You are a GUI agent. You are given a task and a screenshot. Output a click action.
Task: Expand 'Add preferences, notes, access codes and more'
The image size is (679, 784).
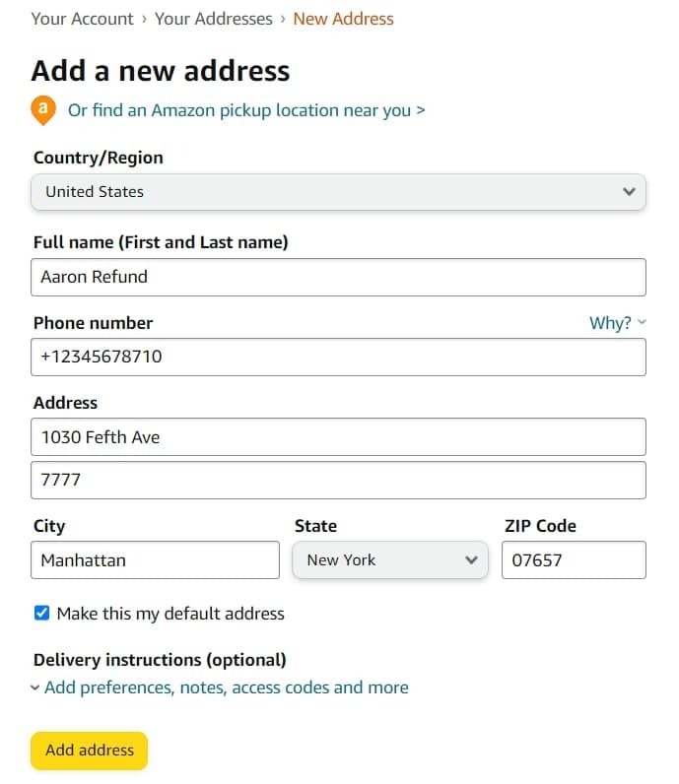pos(226,687)
